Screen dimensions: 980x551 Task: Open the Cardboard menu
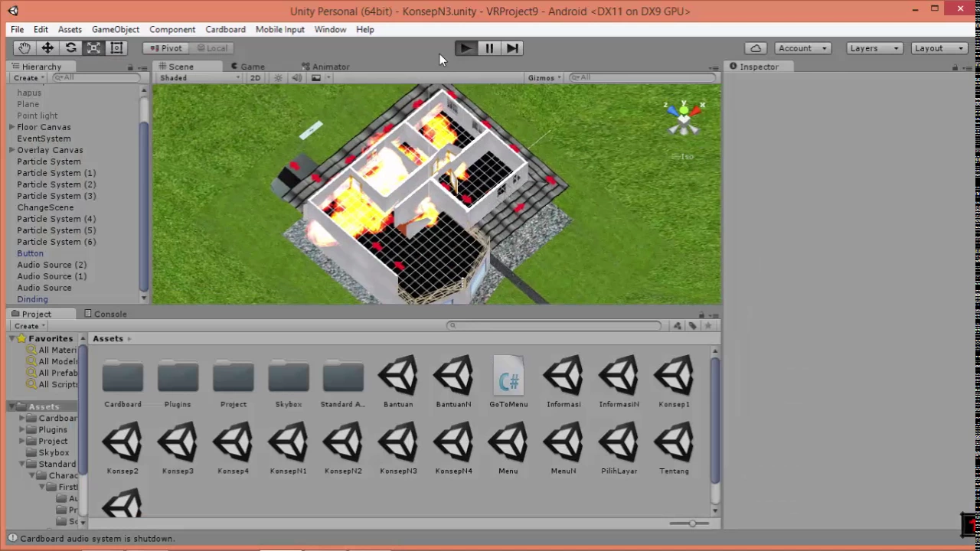tap(225, 29)
